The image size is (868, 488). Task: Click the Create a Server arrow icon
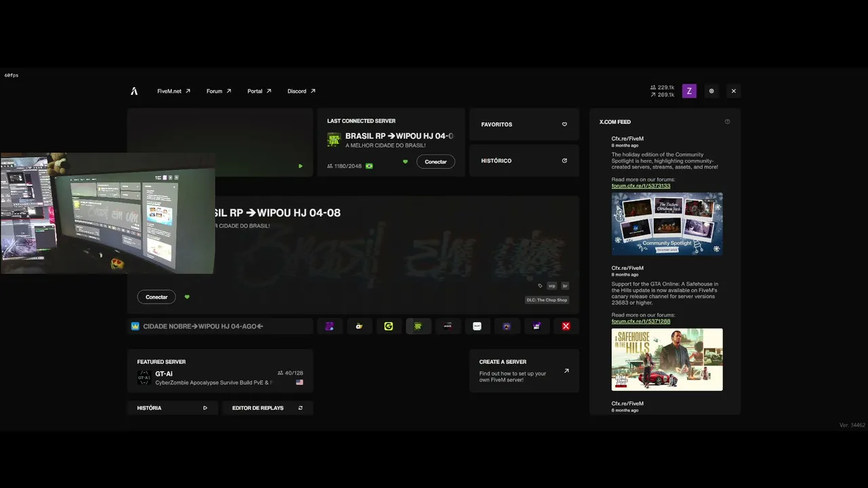pyautogui.click(x=566, y=371)
